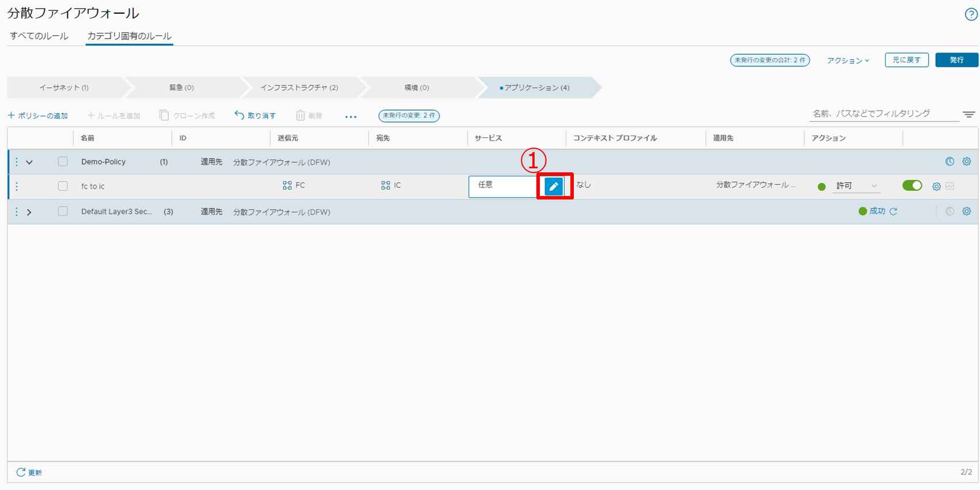The image size is (980, 490).
Task: Click the three-dot menu for Demo-Policy row
Action: click(17, 162)
